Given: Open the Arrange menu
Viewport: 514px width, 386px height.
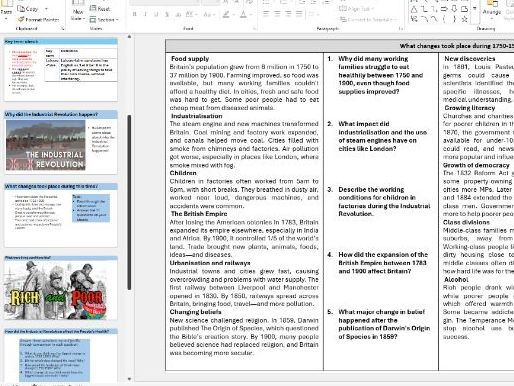Looking at the screenshot, I should [492, 10].
